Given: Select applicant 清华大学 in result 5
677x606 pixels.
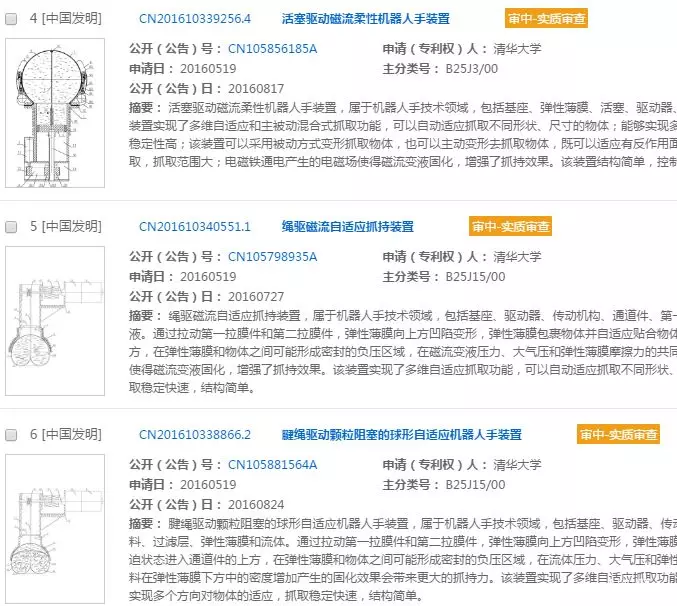Looking at the screenshot, I should 517,257.
